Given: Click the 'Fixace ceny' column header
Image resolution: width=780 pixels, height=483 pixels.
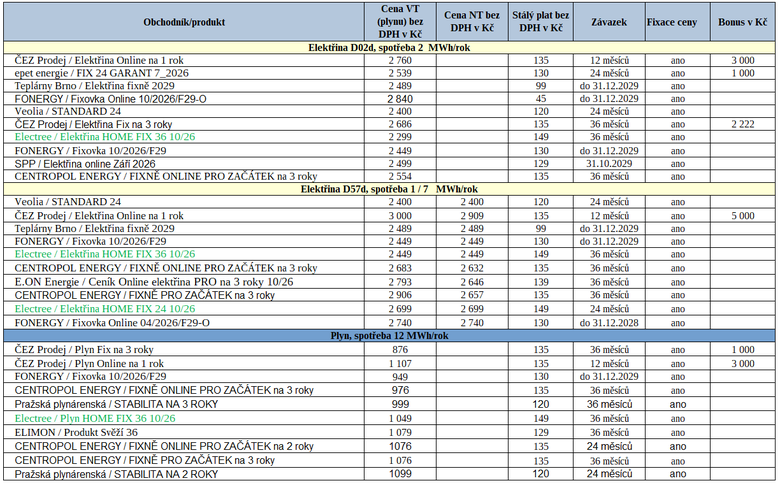Looking at the screenshot, I should click(672, 22).
